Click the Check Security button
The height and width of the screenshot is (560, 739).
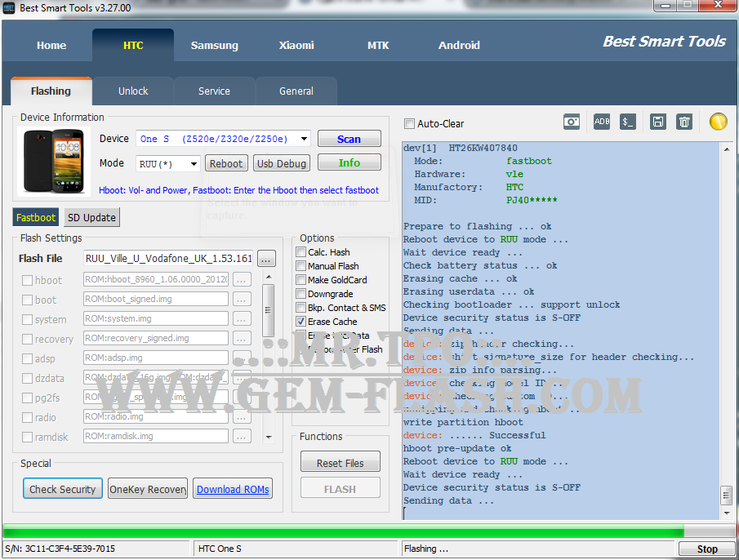coord(63,489)
